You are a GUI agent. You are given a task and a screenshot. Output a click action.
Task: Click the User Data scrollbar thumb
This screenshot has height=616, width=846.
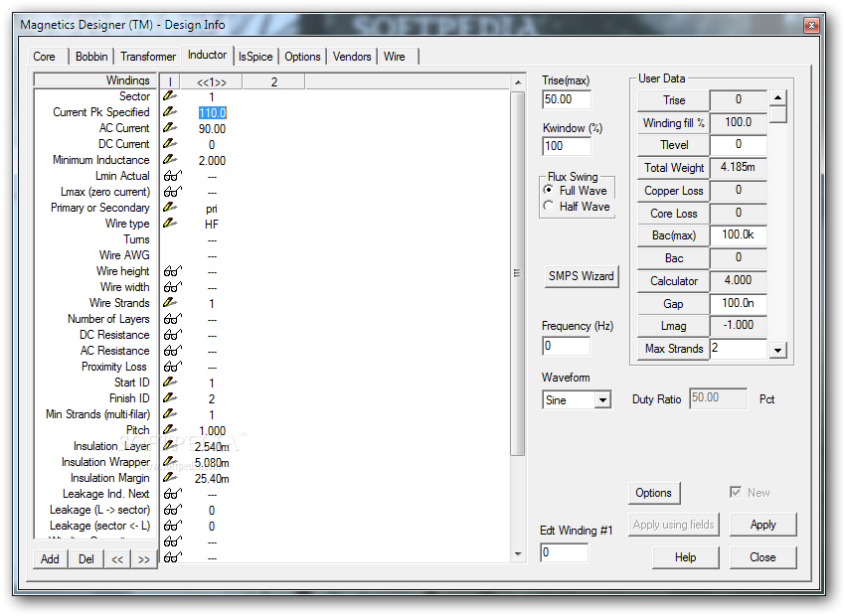click(x=777, y=115)
